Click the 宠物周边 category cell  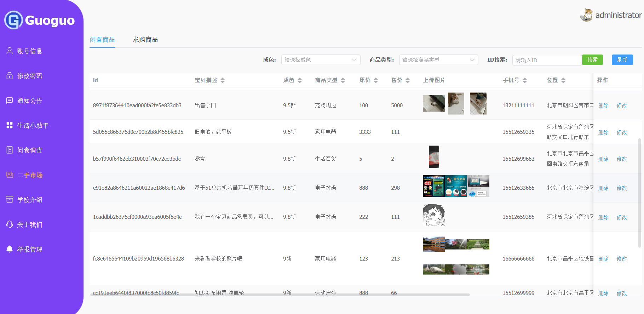[326, 105]
